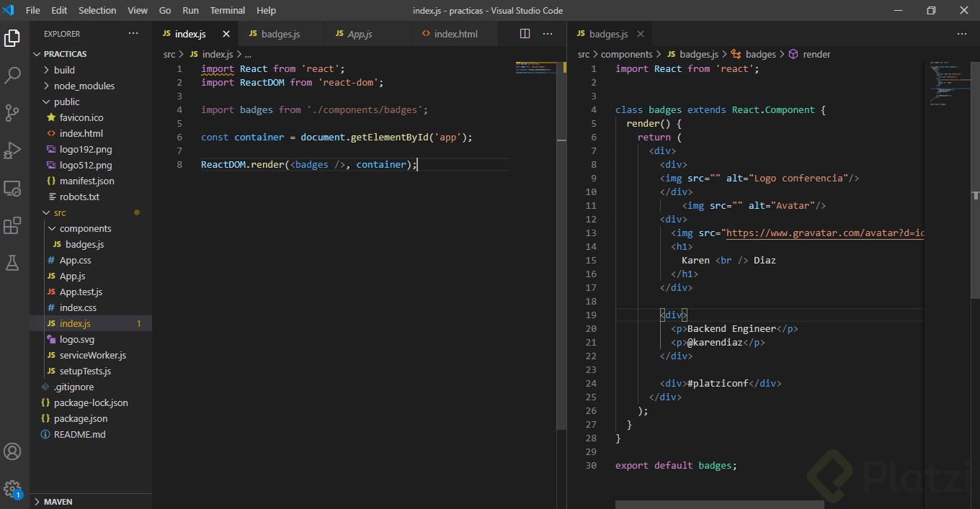
Task: Open the Terminal menu
Action: click(x=227, y=10)
